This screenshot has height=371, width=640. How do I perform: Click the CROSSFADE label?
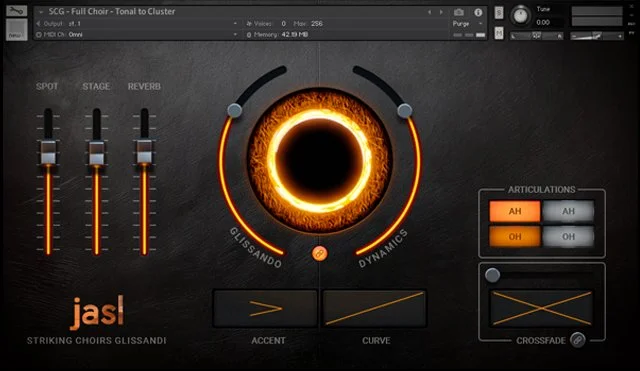(541, 340)
